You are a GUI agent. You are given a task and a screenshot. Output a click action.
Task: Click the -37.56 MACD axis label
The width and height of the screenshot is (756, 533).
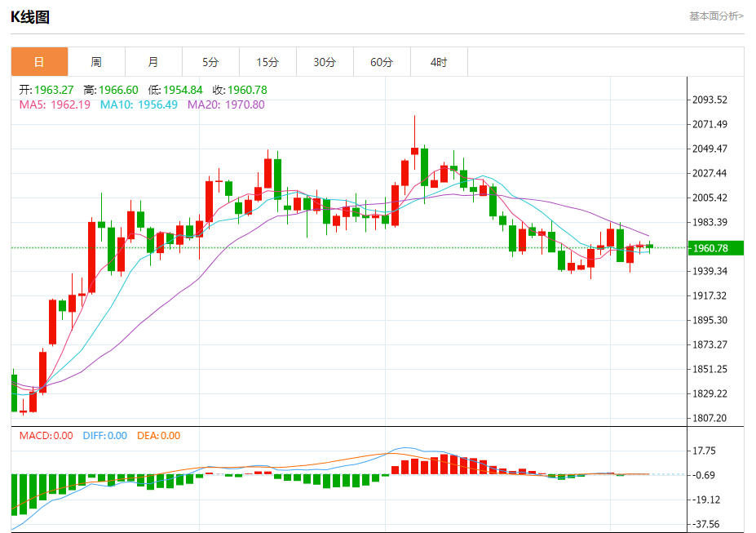706,524
